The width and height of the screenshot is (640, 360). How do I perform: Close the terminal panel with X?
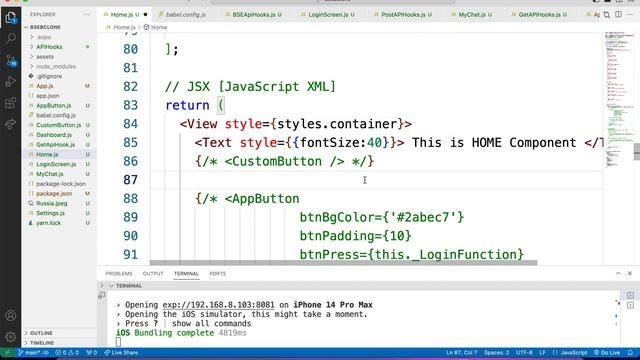click(629, 273)
